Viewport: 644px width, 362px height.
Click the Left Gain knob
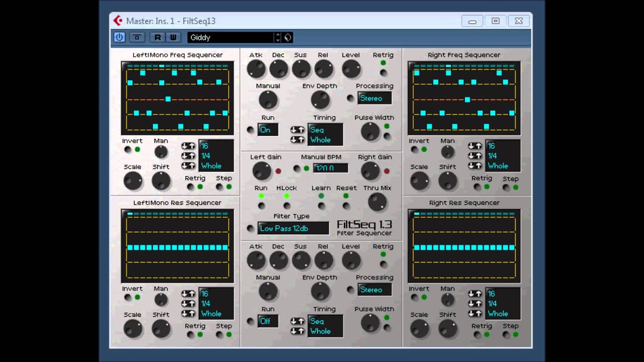click(x=262, y=171)
